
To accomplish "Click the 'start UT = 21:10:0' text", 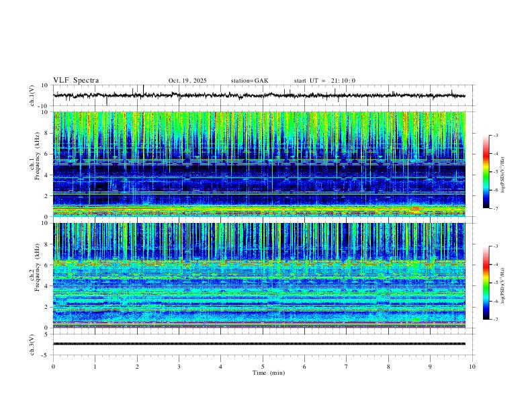I will [324, 81].
